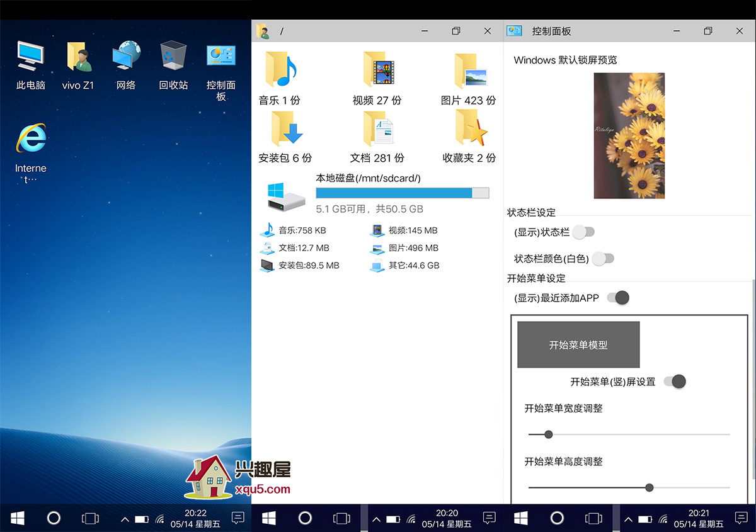Click the 文档:12.7 MB storage entry

pos(295,248)
